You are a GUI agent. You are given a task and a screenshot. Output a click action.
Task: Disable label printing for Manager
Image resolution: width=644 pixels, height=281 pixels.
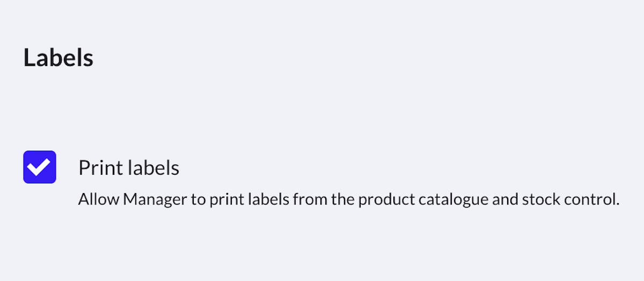point(40,167)
